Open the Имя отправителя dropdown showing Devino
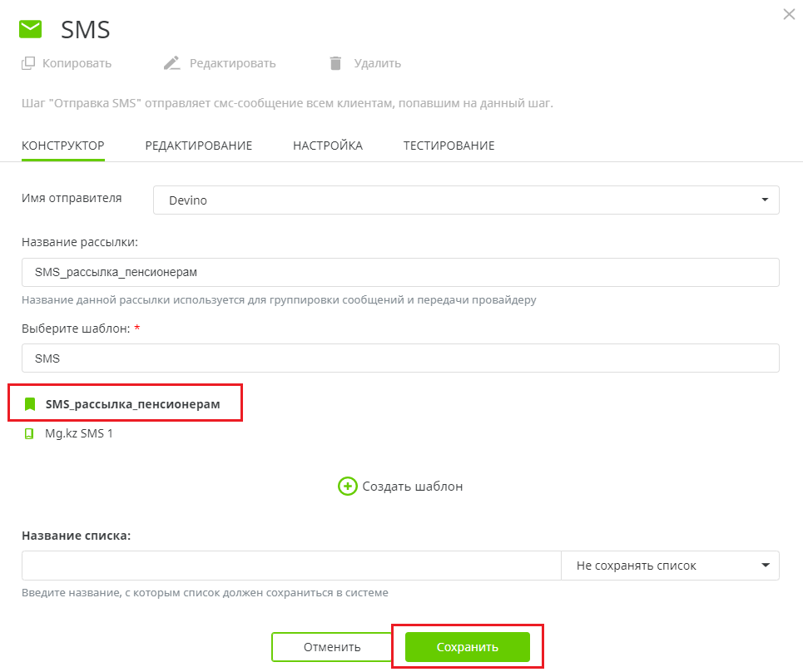Viewport: 803px width, 672px height. (x=466, y=200)
